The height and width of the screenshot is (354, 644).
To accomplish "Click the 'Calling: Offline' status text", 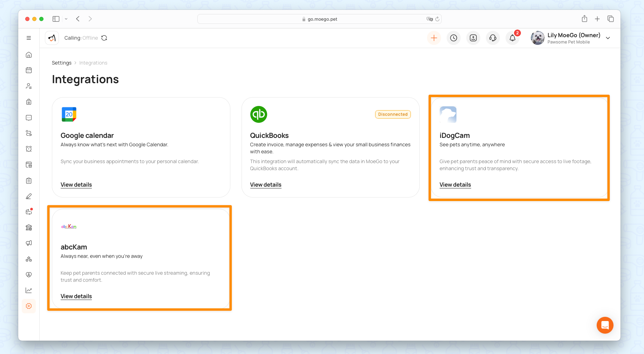I will pos(81,38).
